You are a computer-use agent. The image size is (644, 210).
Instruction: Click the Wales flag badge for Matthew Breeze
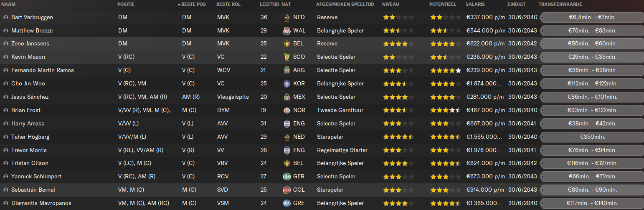tap(287, 31)
